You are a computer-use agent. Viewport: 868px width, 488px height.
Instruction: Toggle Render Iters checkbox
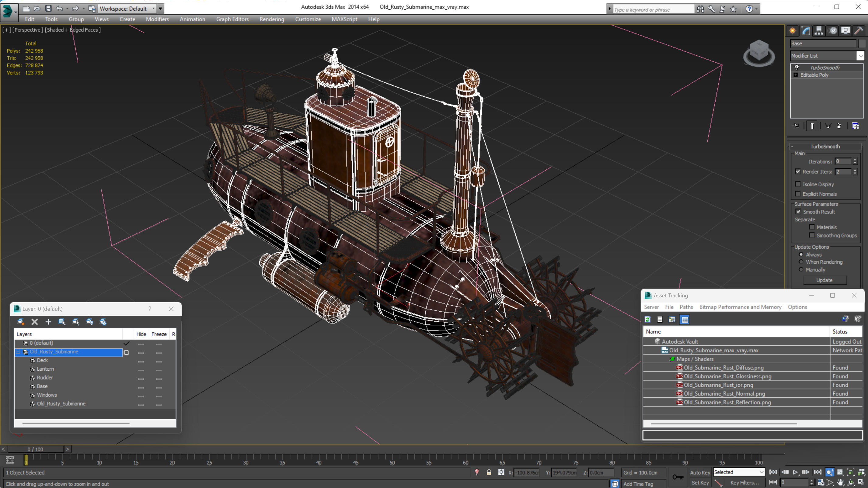(x=798, y=171)
